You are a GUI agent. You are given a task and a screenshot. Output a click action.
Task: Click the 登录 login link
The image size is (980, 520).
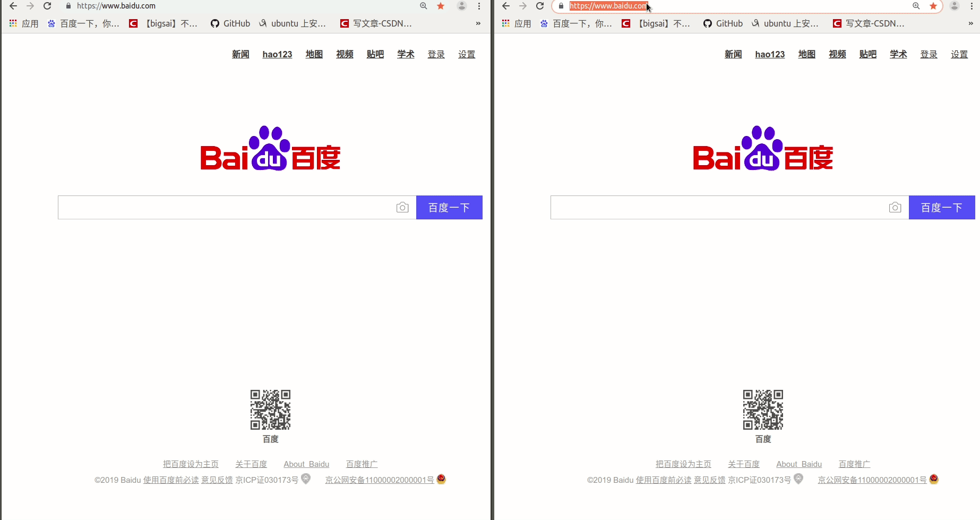(x=436, y=54)
